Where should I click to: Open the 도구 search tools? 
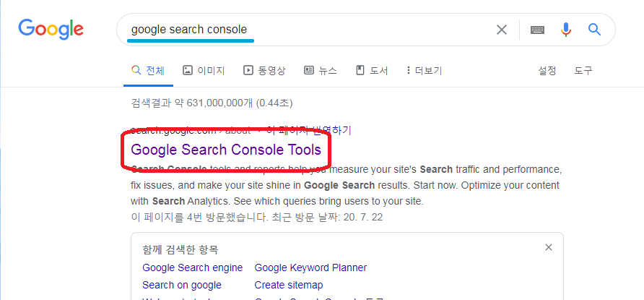(583, 71)
